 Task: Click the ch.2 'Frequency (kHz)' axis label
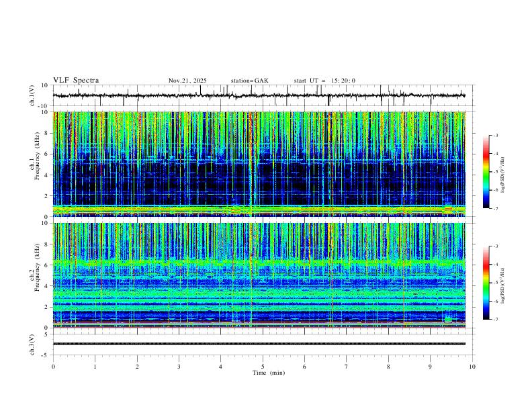coord(37,267)
